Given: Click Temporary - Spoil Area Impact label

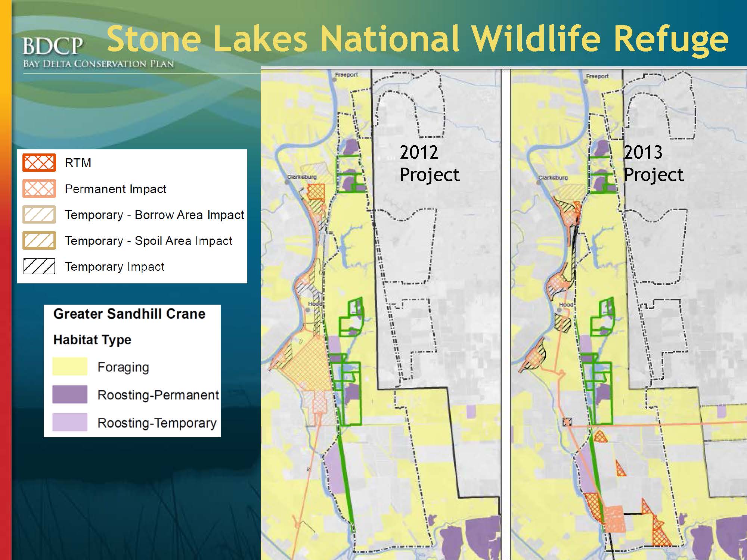Looking at the screenshot, I should coord(148,241).
